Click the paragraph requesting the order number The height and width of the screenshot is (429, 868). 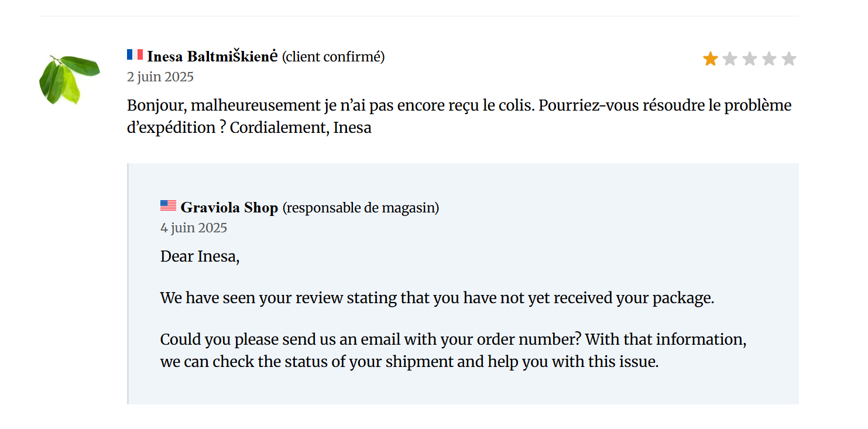454,351
